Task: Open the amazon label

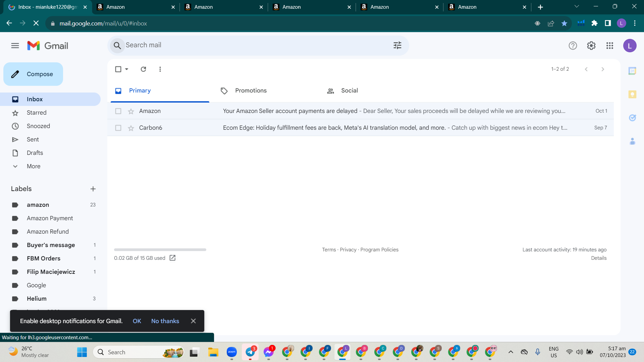Action: pyautogui.click(x=50, y=205)
